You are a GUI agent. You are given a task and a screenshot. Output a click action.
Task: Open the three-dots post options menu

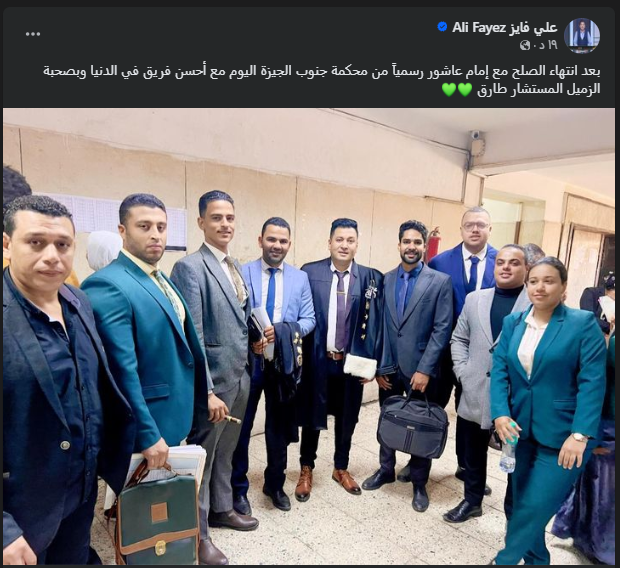point(33,34)
